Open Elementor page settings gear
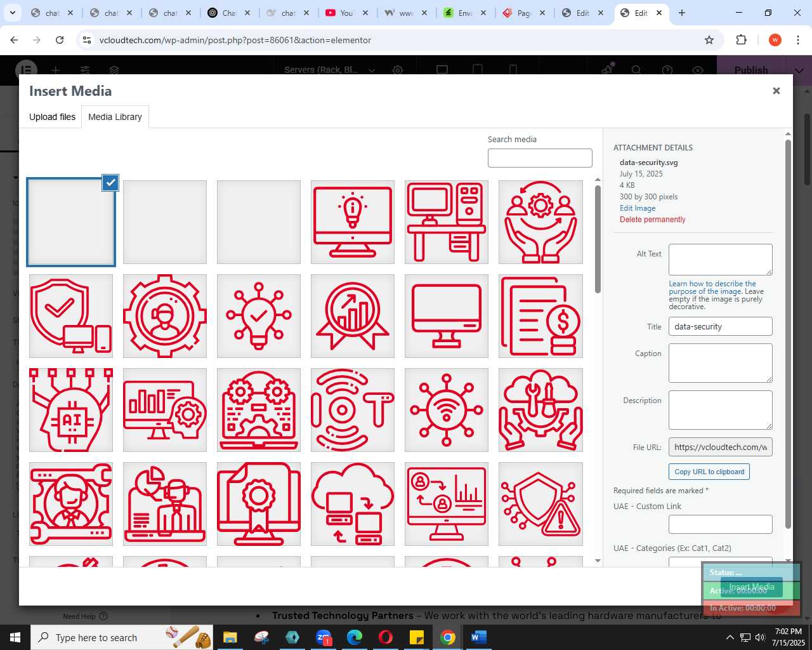The width and height of the screenshot is (812, 650). 398,70
